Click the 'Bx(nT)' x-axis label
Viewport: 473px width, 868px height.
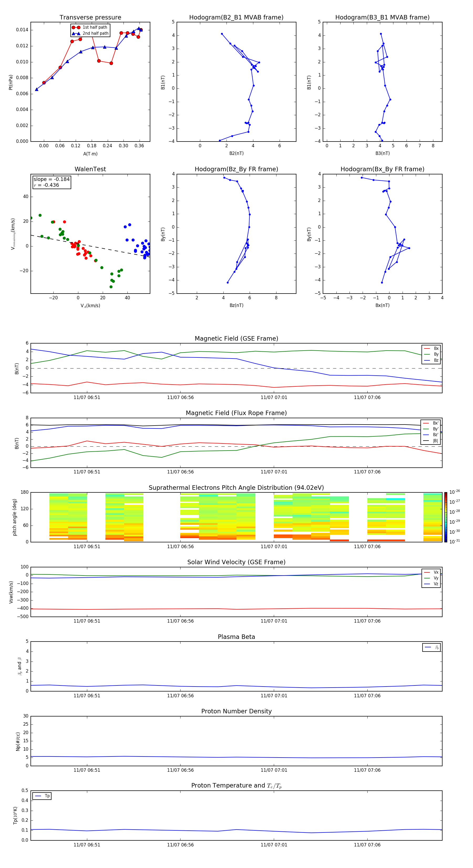pos(382,305)
